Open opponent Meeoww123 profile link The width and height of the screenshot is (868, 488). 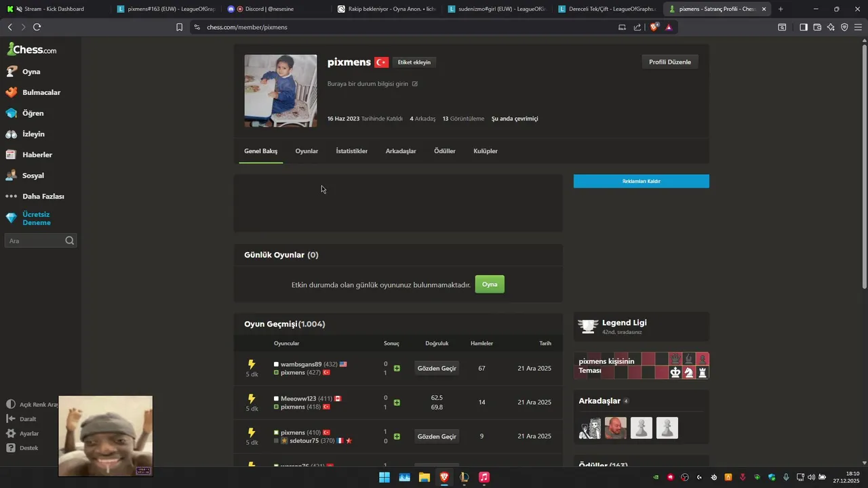[x=298, y=399]
